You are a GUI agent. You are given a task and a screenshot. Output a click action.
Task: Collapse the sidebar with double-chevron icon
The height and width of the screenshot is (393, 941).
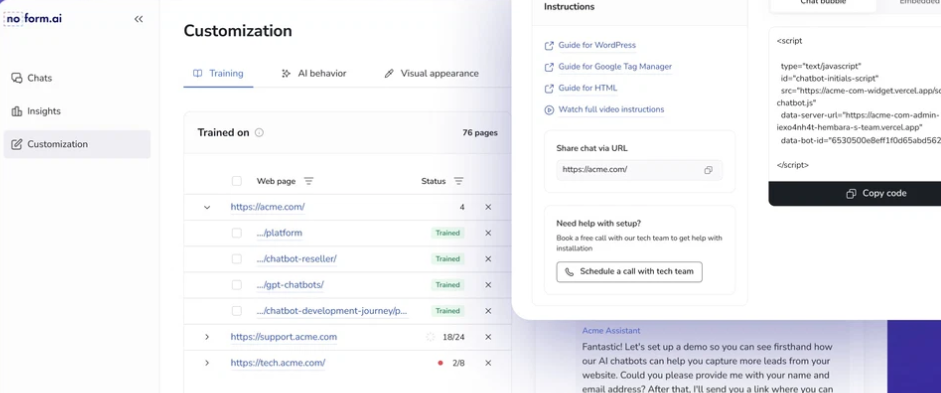point(139,19)
